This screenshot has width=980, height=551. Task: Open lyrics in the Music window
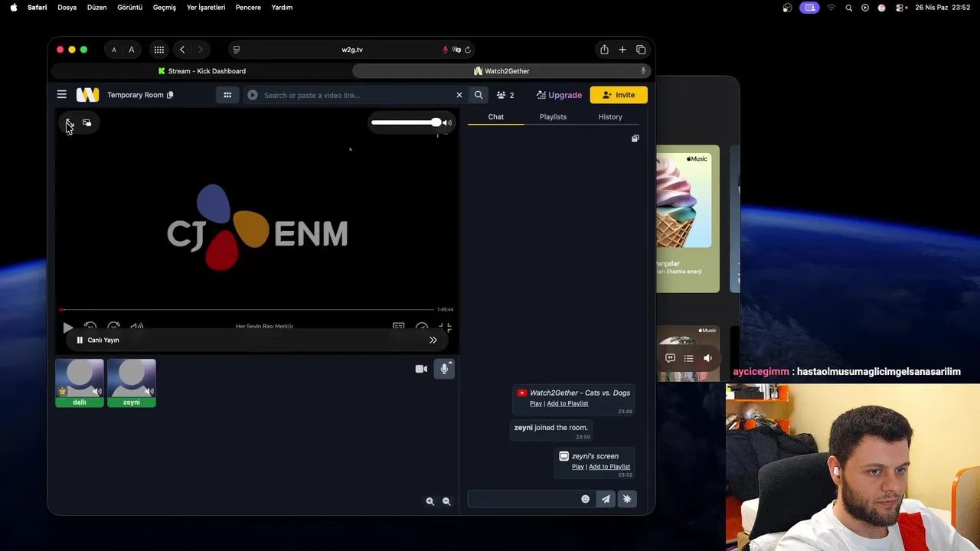[x=670, y=358]
